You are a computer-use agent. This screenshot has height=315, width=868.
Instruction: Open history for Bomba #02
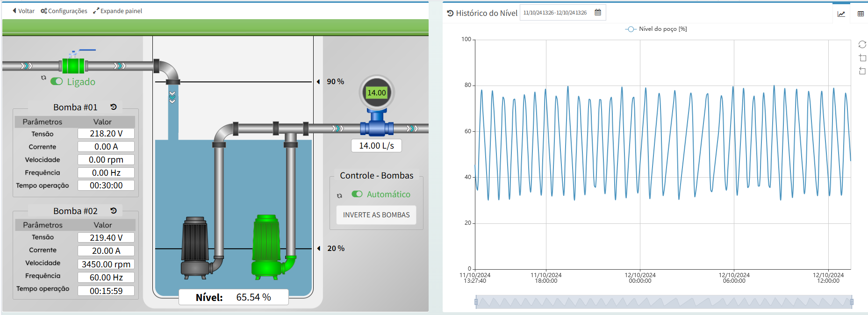[x=114, y=211]
